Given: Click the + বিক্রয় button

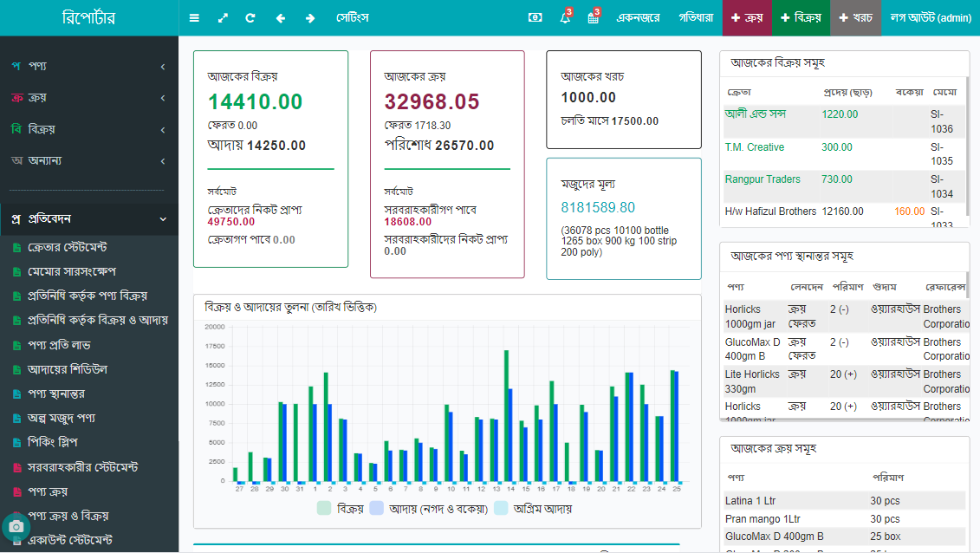Looking at the screenshot, I should click(801, 18).
